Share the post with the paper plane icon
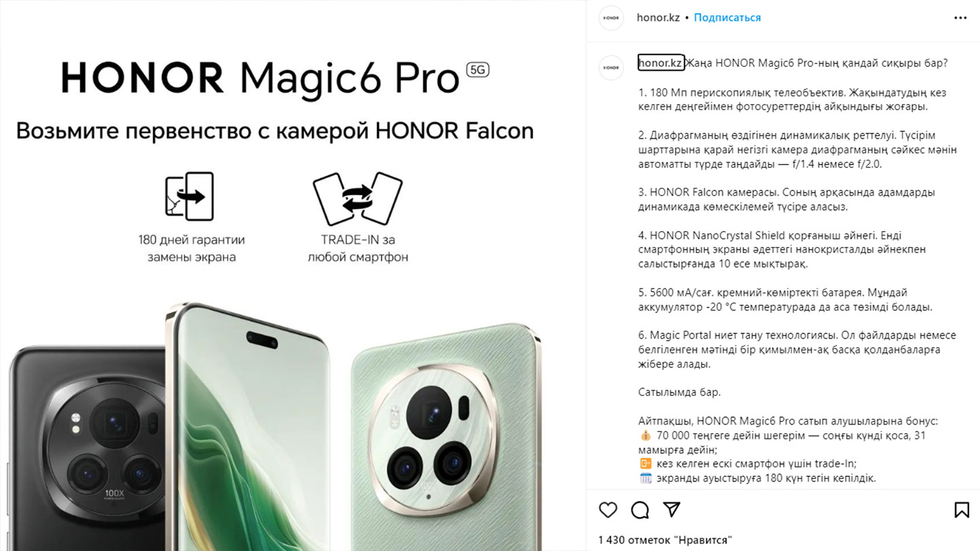The height and width of the screenshot is (551, 980). click(672, 510)
